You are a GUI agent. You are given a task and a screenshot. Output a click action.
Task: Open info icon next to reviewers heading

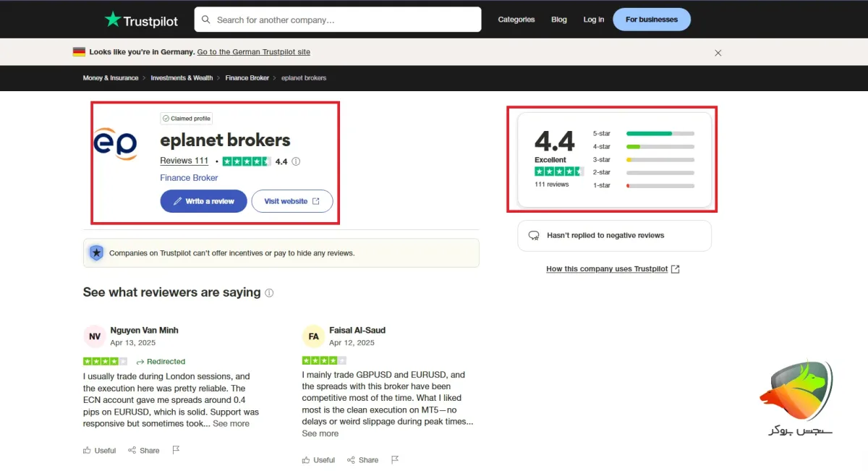click(x=269, y=293)
